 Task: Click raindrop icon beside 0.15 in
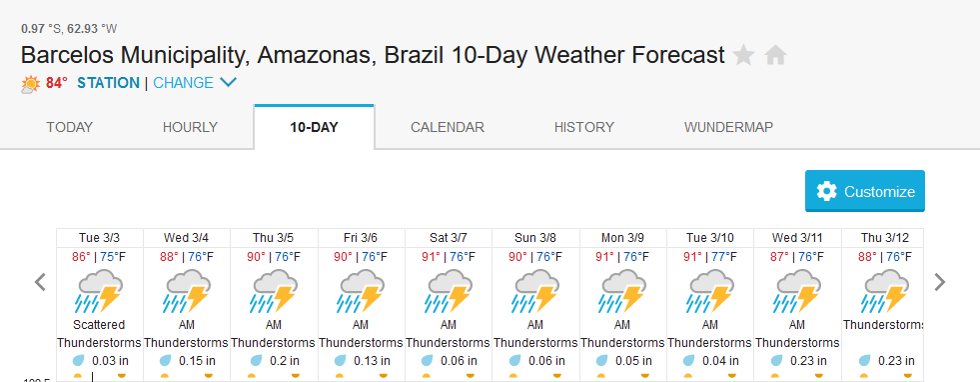166,361
